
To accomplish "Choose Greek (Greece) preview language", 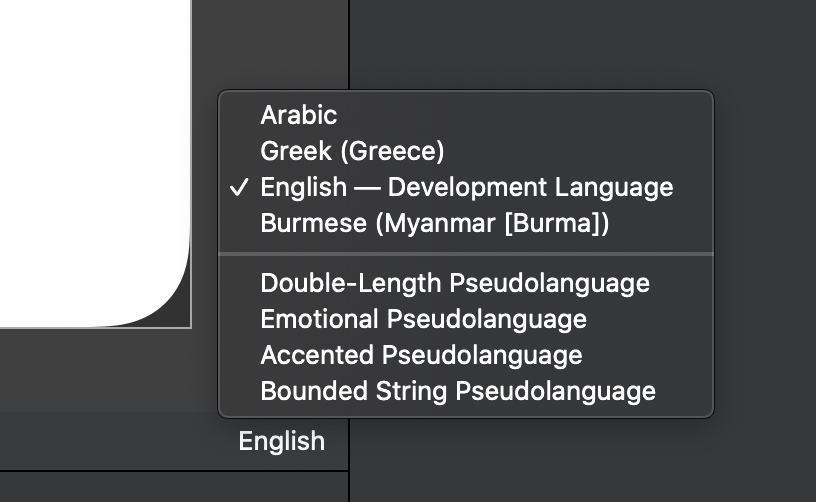I will point(352,151).
